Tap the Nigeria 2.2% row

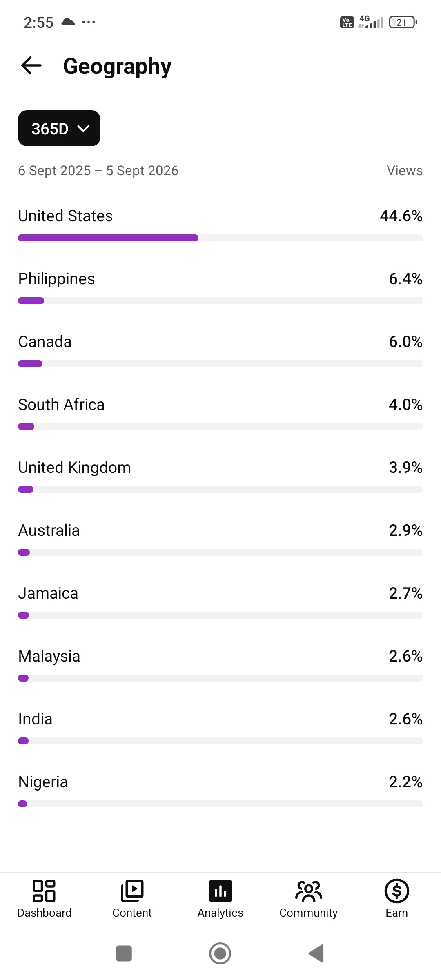(220, 791)
